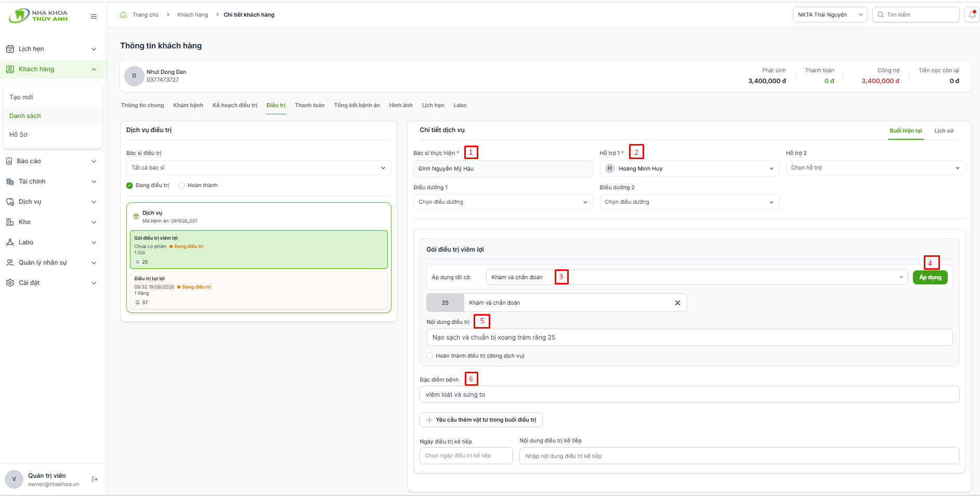Switch to the Thanh toán tab
The width and height of the screenshot is (980, 496).
[309, 106]
